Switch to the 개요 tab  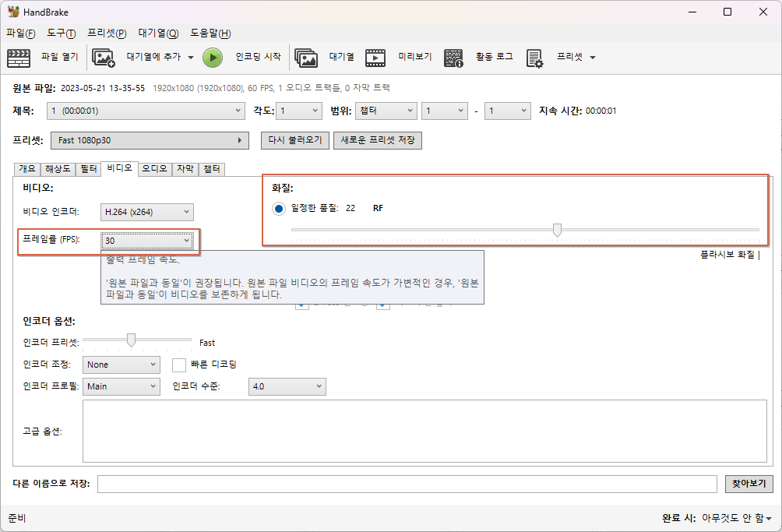tap(27, 169)
